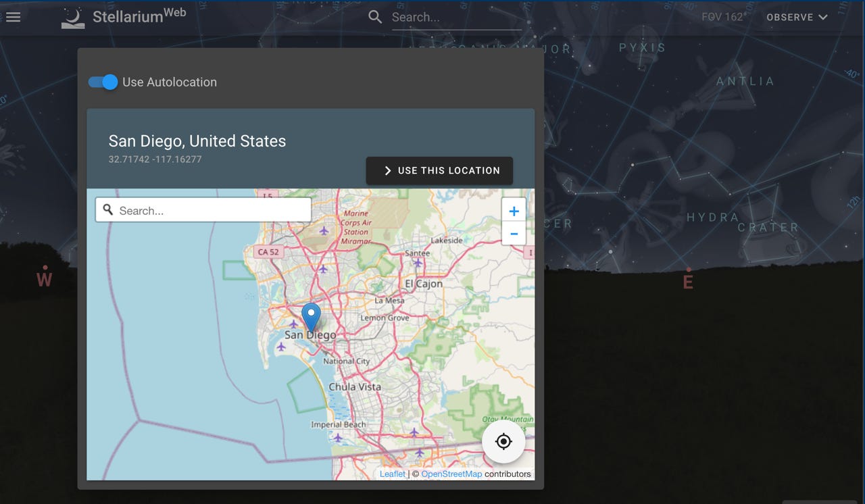Click the La Mesa map label
This screenshot has height=504, width=865.
point(389,301)
